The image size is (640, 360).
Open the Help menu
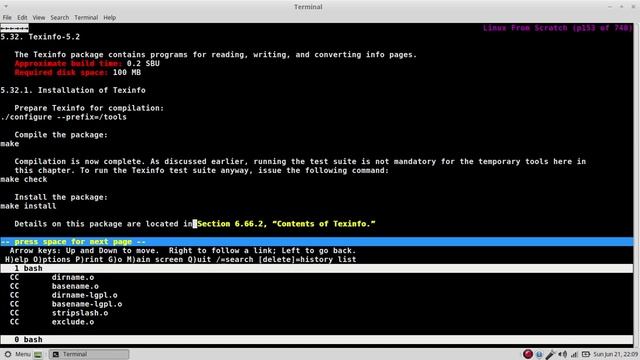click(109, 18)
